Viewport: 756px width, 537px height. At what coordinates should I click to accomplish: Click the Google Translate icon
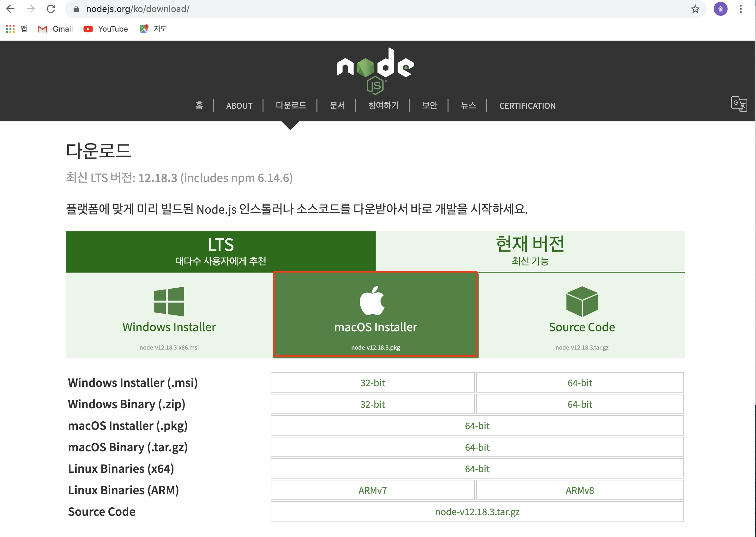click(x=739, y=105)
